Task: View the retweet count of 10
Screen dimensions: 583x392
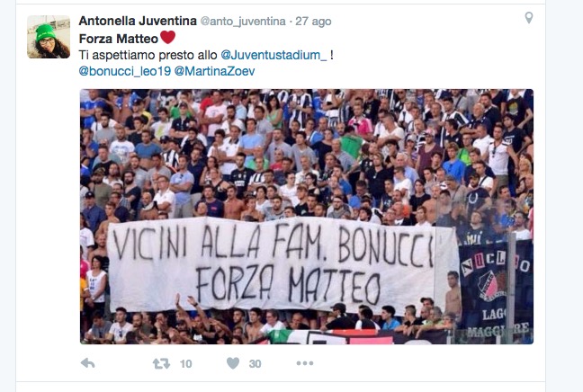Action: pos(185,364)
